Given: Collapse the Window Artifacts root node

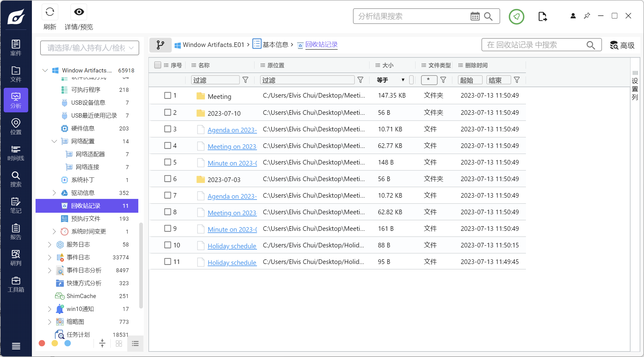Looking at the screenshot, I should tap(45, 70).
